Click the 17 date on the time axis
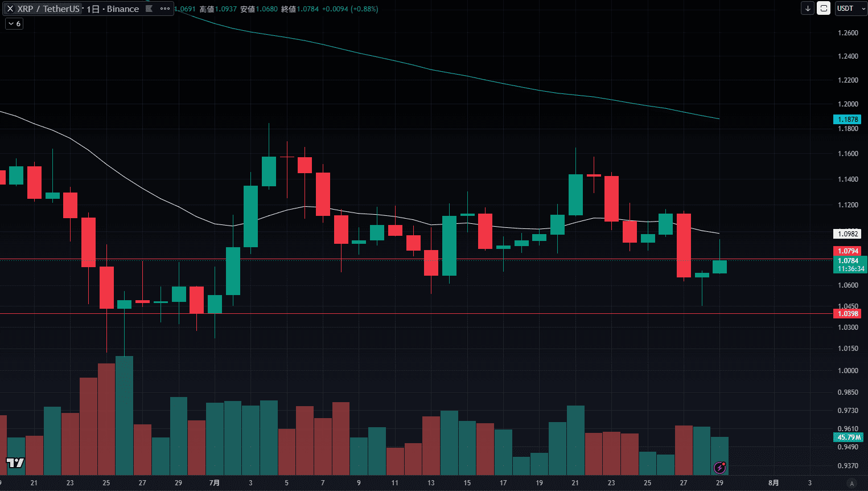The height and width of the screenshot is (491, 868). [503, 483]
